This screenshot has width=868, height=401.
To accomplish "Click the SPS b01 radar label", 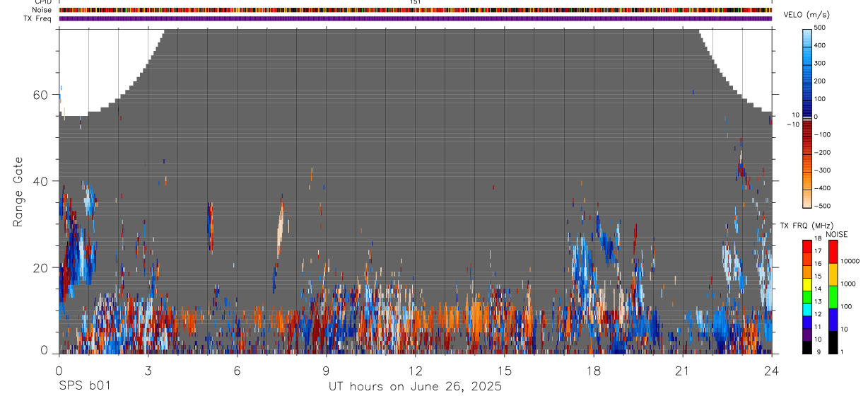I will tap(84, 386).
